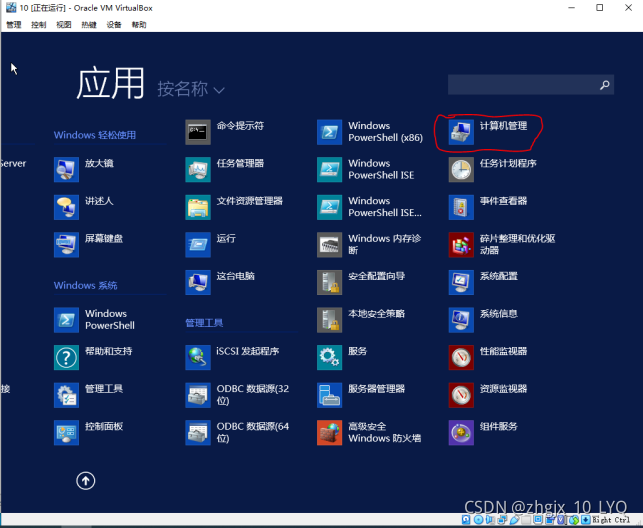Screen dimensions: 643x528
Task: Click the 运行 run app icon
Action: coord(198,245)
